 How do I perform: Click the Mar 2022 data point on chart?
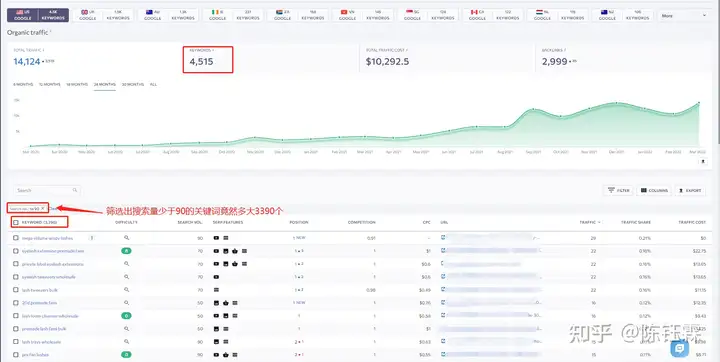pyautogui.click(x=699, y=103)
